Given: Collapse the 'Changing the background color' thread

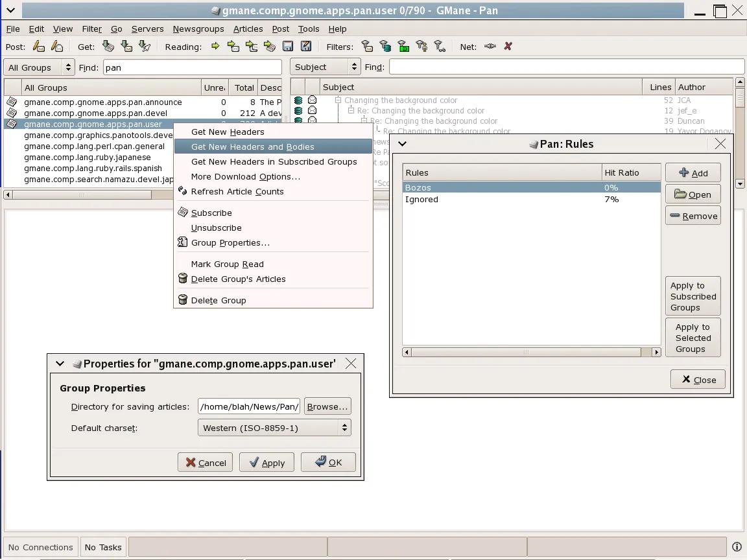Looking at the screenshot, I should click(x=338, y=100).
